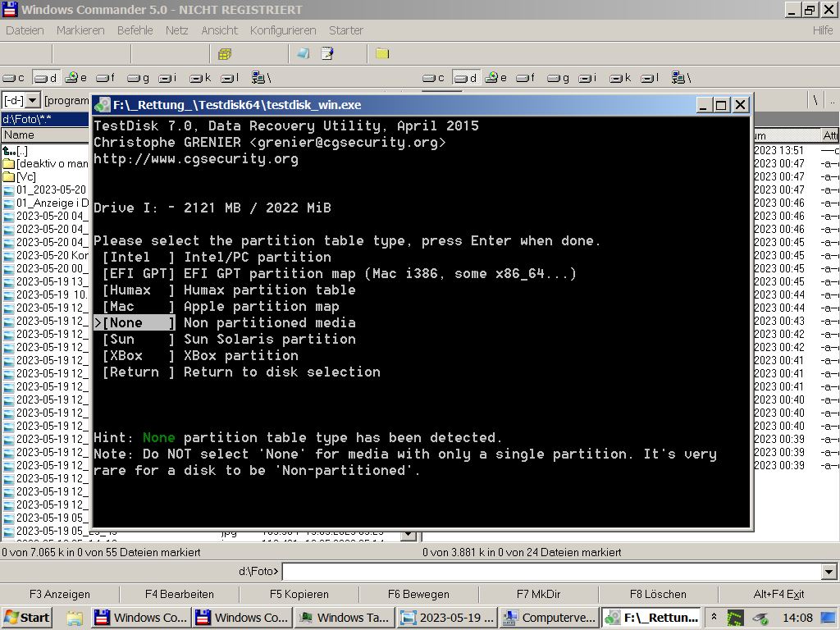Select drive f in left panel drive bar

[x=106, y=78]
